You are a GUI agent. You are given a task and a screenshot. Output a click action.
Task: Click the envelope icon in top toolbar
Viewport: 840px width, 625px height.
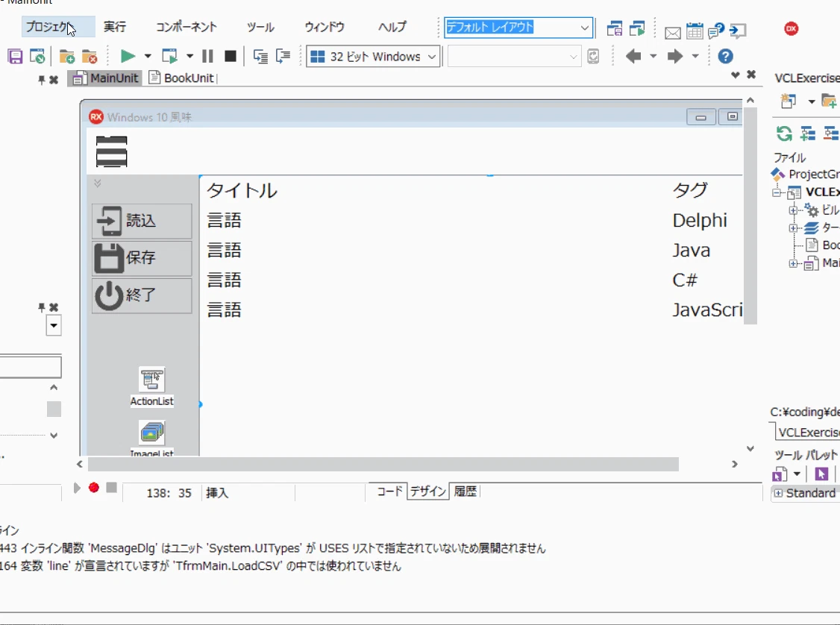[673, 34]
